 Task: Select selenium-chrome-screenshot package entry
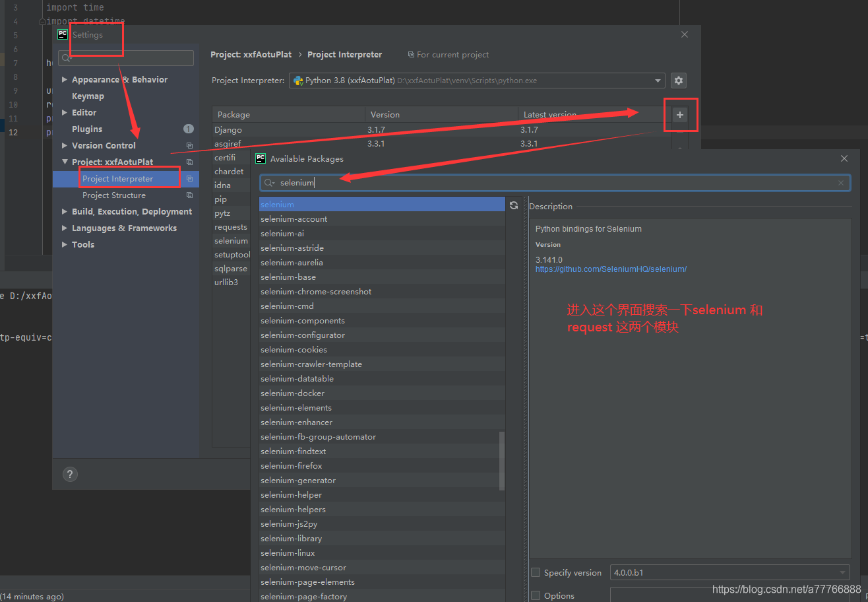point(382,292)
